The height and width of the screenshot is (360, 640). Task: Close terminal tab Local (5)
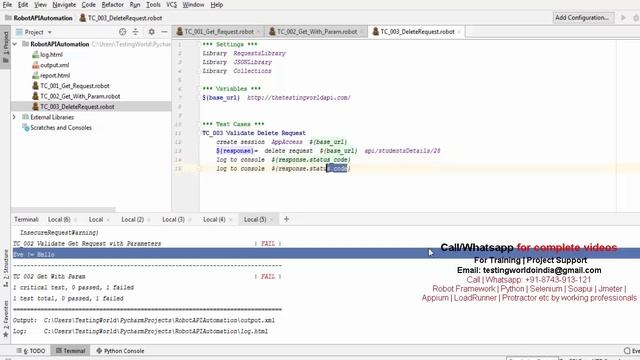tap(271, 220)
